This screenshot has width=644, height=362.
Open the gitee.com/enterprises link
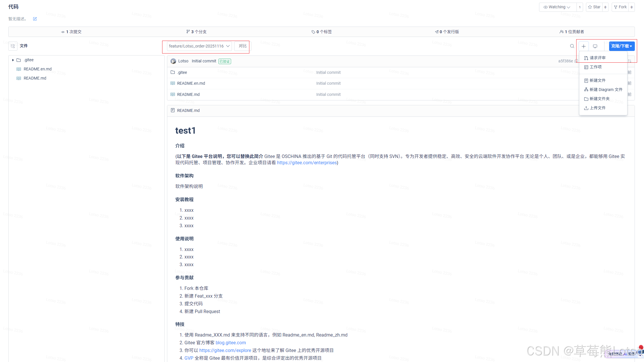tap(307, 163)
